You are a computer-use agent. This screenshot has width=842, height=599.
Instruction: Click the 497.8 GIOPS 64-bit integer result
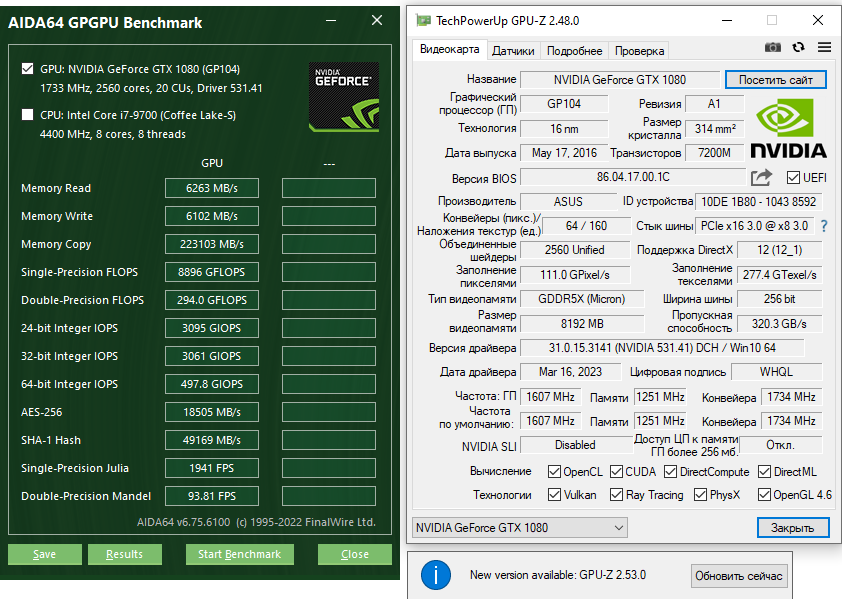pyautogui.click(x=212, y=384)
